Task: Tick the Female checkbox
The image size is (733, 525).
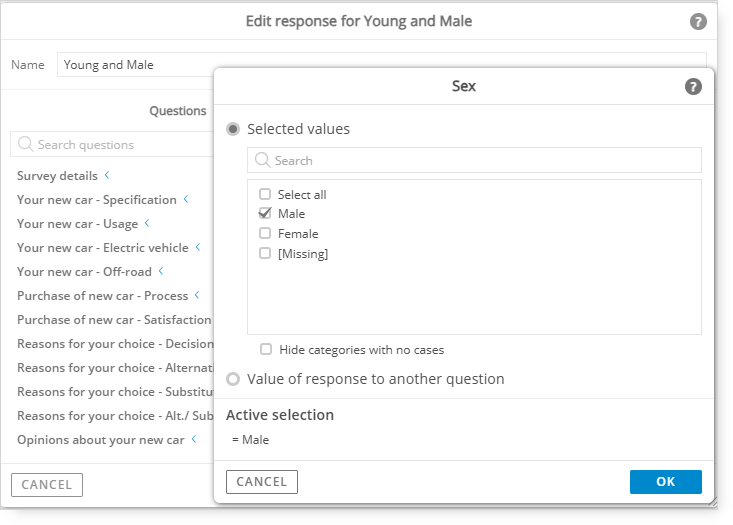Action: click(x=265, y=233)
